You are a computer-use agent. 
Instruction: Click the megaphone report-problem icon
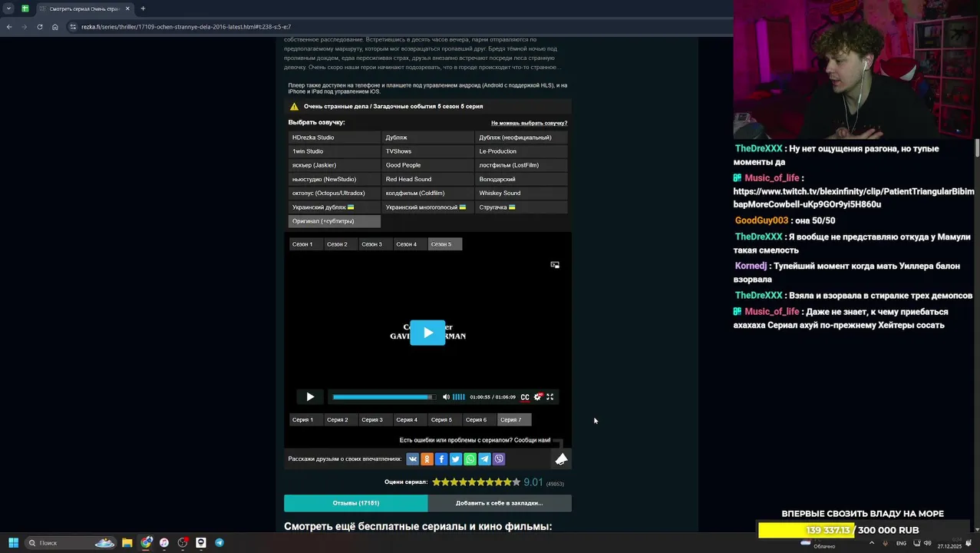[561, 459]
